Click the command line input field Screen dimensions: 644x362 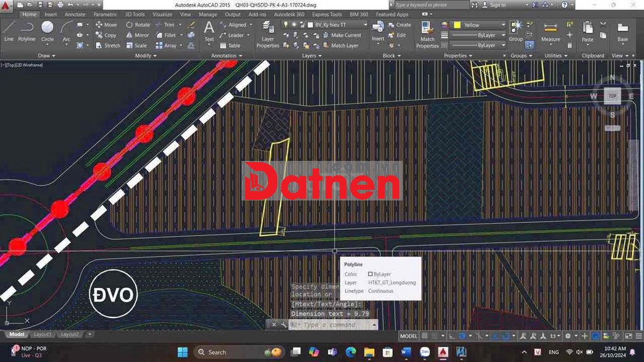tap(330, 325)
